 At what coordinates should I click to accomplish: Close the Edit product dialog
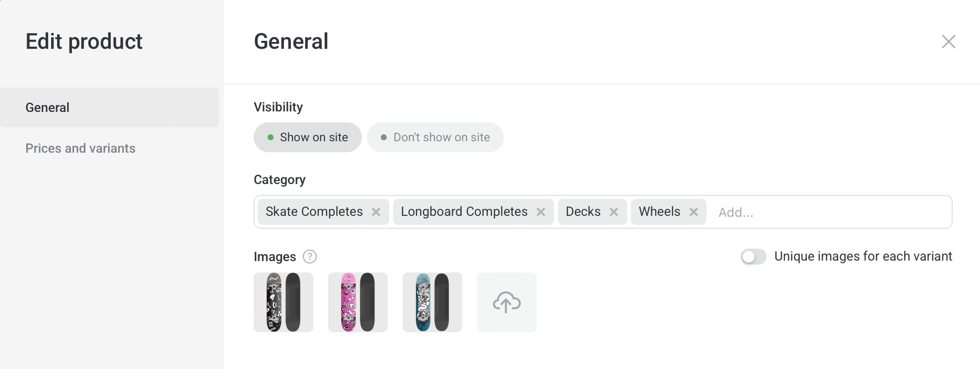(x=948, y=41)
